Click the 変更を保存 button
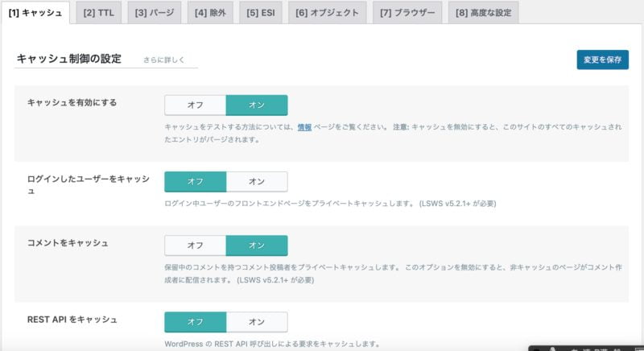Image resolution: width=644 pixels, height=351 pixels. [x=602, y=60]
